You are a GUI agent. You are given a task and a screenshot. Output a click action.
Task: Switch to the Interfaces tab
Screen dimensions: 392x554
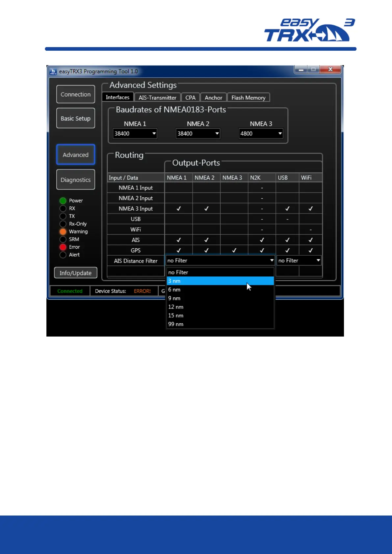[x=118, y=97]
